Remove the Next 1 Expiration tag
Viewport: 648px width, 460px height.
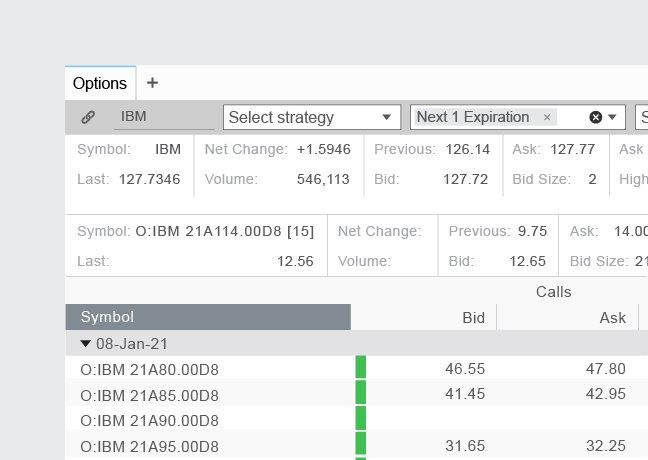click(547, 117)
